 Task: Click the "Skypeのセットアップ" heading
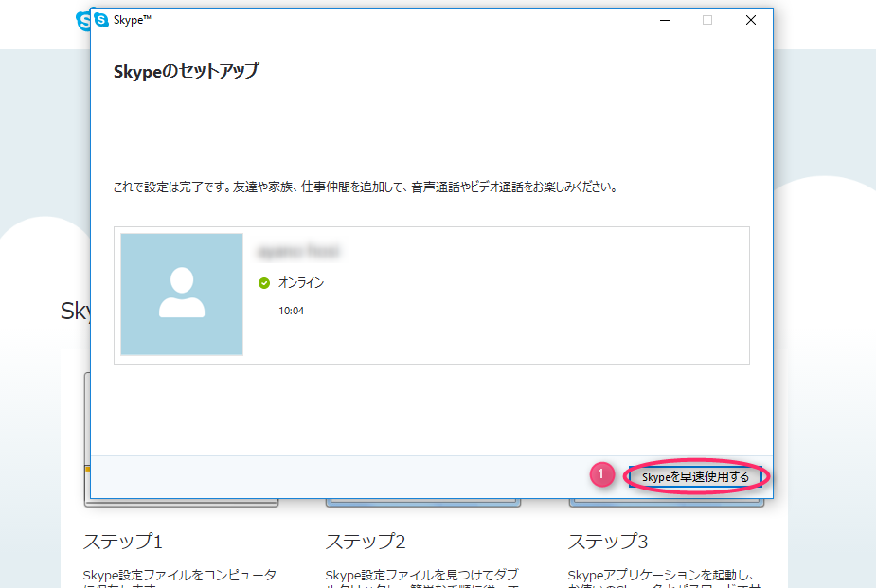click(x=186, y=71)
